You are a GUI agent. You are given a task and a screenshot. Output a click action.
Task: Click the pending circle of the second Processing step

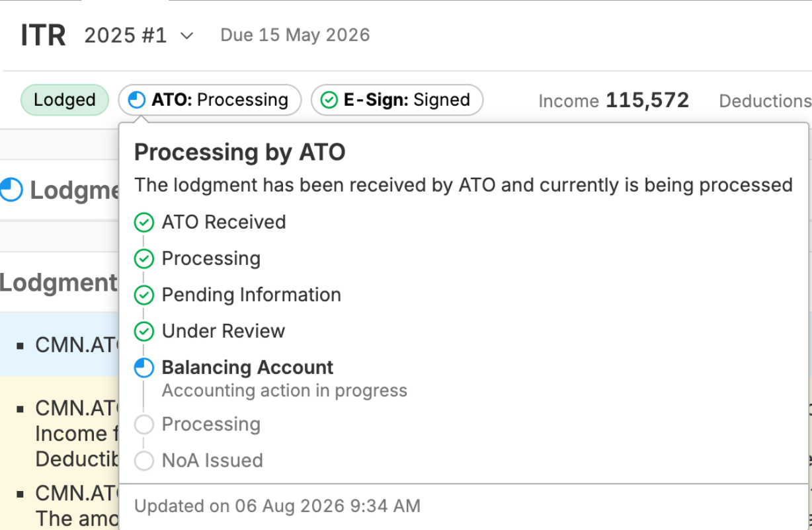[144, 424]
